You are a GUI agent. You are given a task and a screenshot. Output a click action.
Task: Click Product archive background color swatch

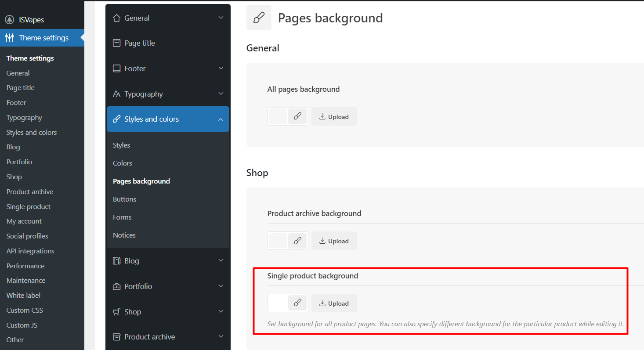click(x=278, y=241)
